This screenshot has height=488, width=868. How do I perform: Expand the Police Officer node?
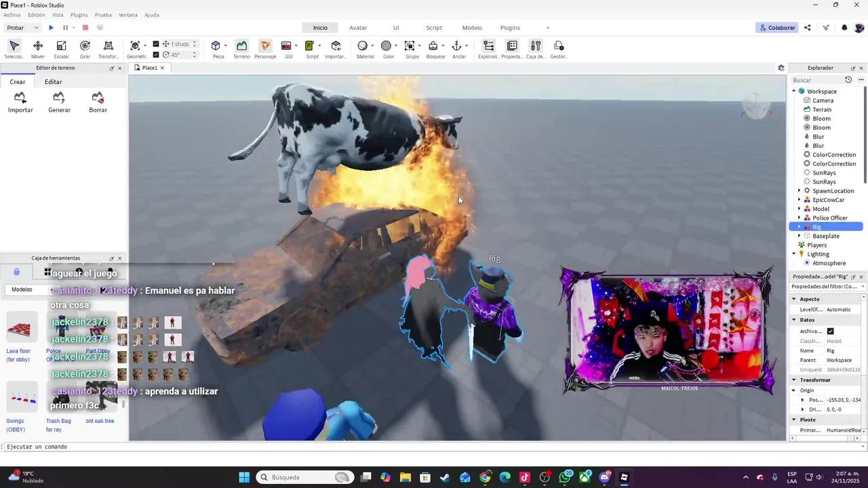coord(800,218)
